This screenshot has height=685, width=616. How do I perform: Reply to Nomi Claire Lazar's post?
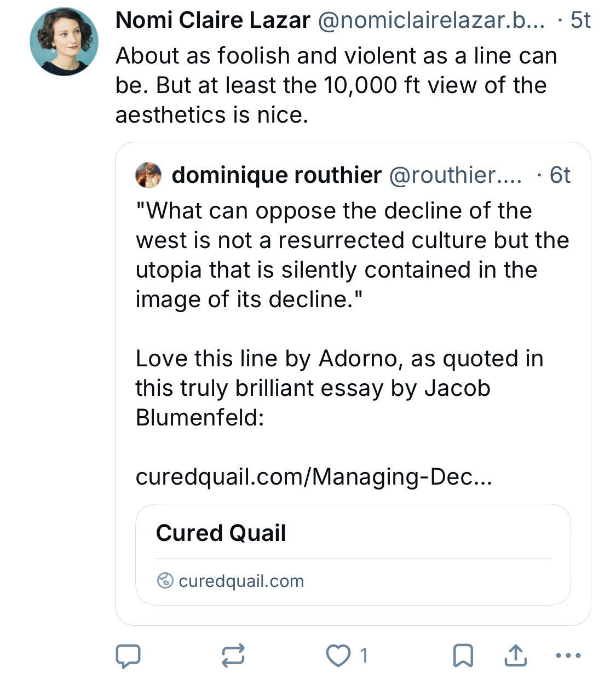(128, 655)
